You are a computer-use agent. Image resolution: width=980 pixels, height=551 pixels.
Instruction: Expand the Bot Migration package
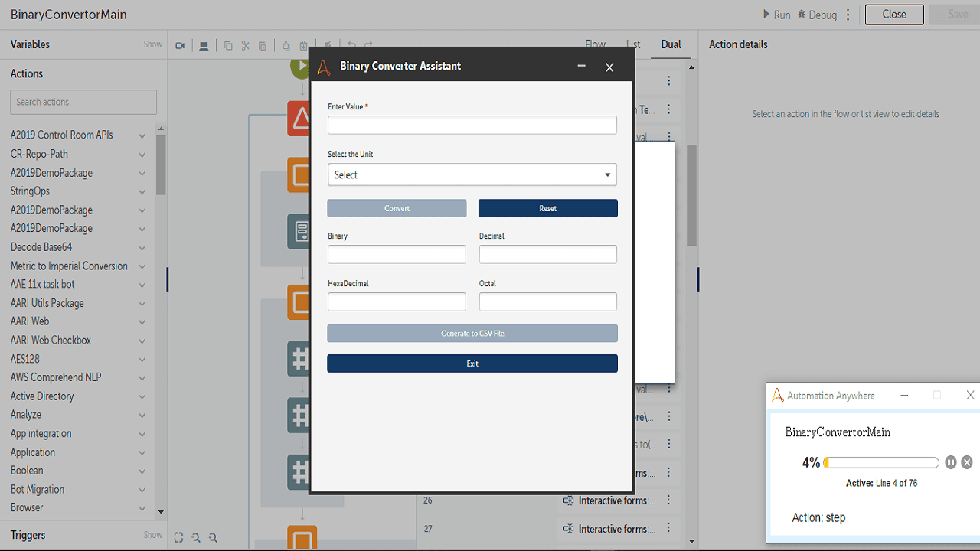click(x=142, y=490)
